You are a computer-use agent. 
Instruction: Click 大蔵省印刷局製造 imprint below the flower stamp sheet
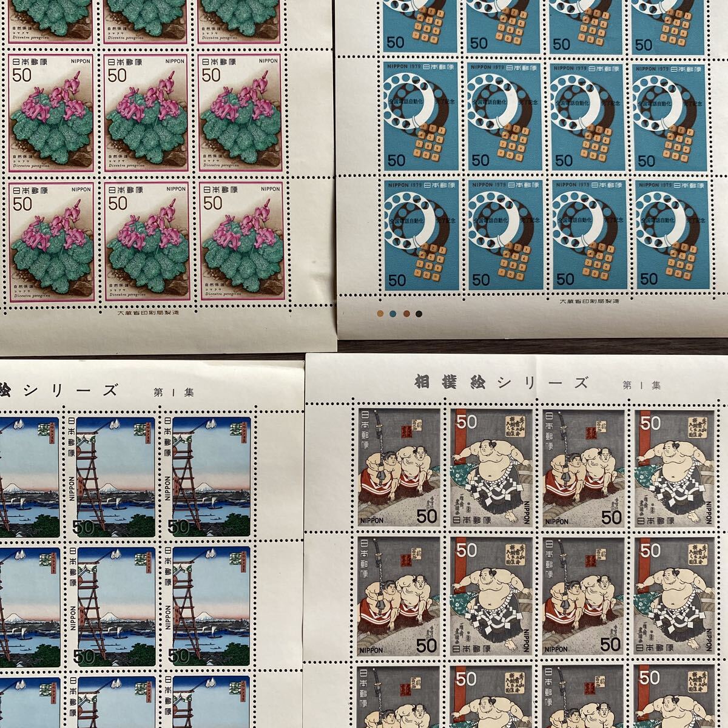click(149, 313)
